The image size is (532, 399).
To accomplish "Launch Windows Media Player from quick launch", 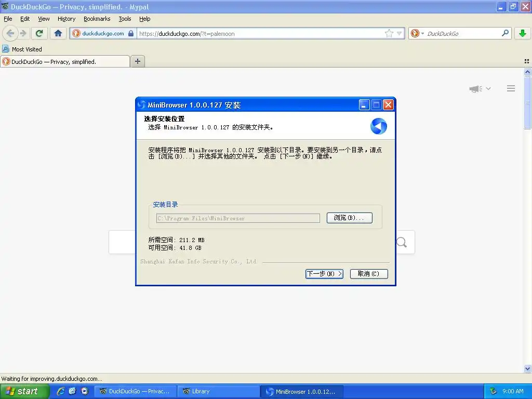I will click(85, 391).
